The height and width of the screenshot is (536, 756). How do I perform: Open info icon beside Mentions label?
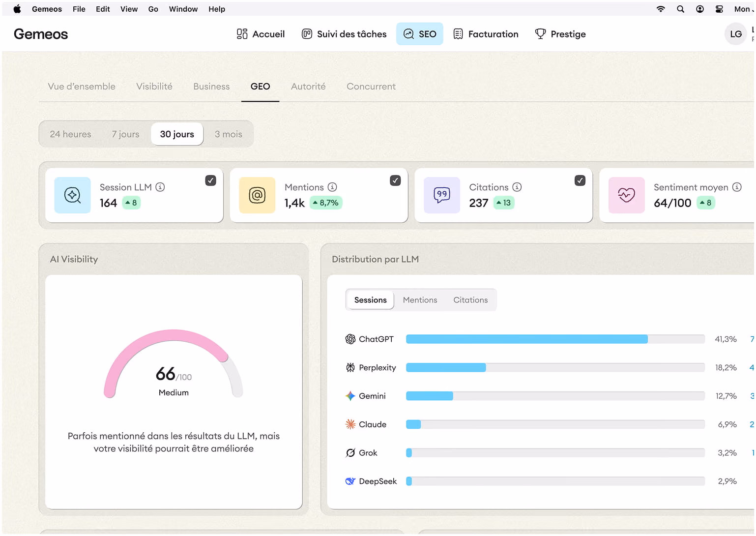pyautogui.click(x=332, y=187)
